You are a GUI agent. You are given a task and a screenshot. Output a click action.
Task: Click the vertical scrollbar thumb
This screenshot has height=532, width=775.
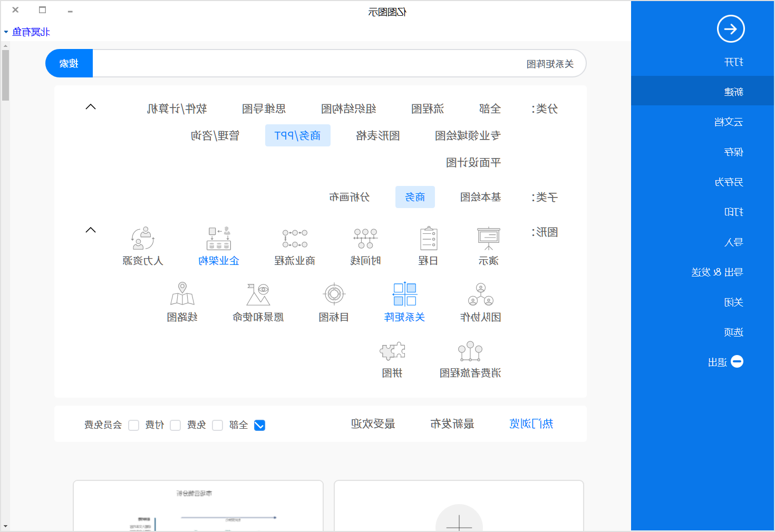tap(5, 75)
